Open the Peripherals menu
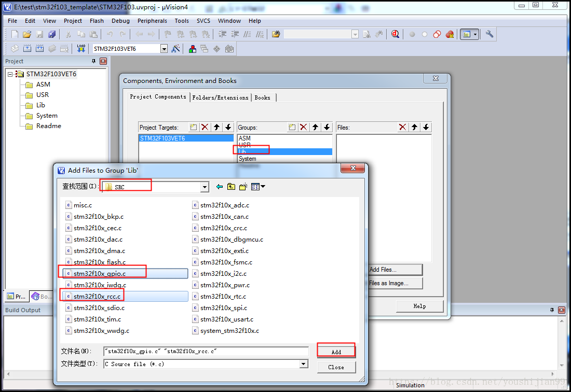Screen dimensions: 571x392 click(x=152, y=21)
